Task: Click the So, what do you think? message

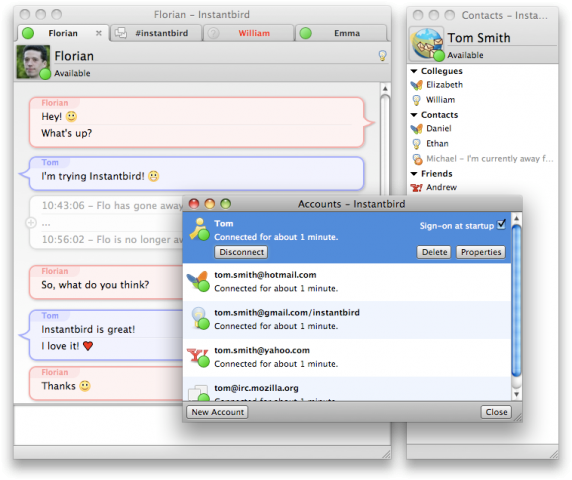Action: (95, 284)
